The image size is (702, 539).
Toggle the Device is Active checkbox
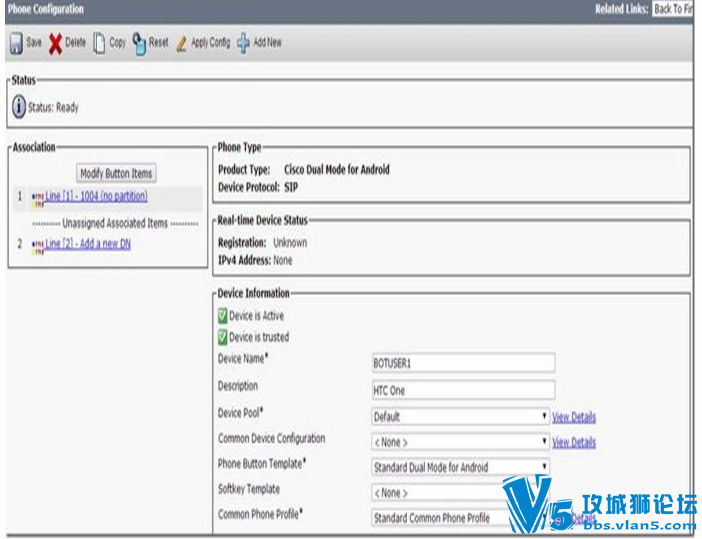pyautogui.click(x=223, y=316)
